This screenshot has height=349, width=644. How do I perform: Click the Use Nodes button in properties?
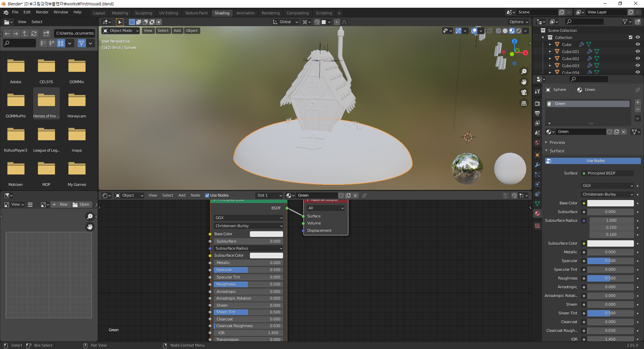coord(593,161)
